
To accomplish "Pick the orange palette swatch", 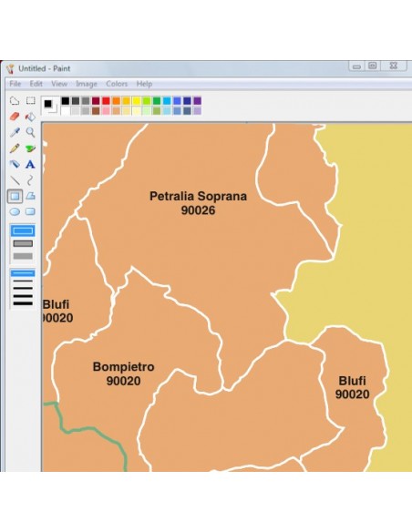I will click(x=116, y=101).
